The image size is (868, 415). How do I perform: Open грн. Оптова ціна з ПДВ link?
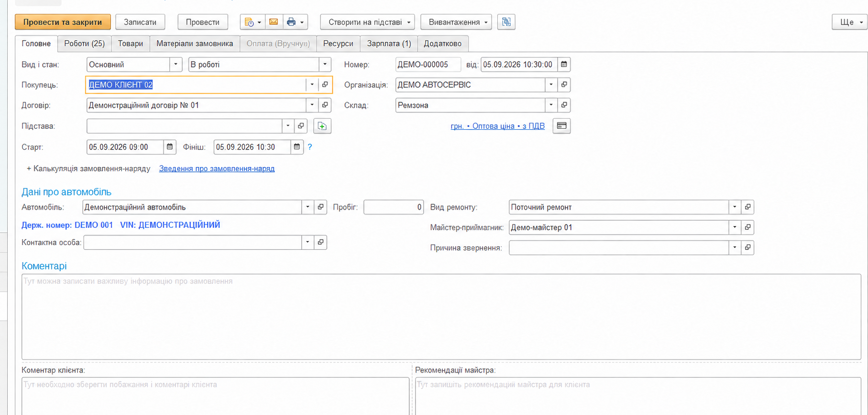(498, 126)
